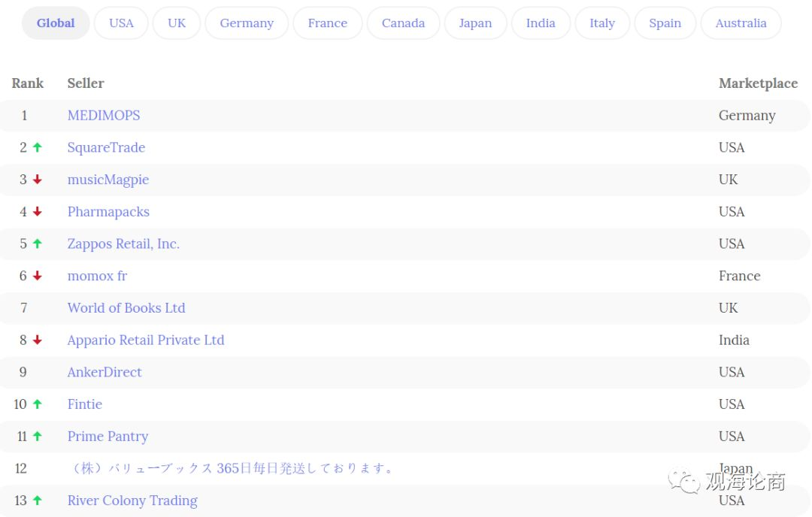Click the Rank column header
Screen dimensions: 812x517
coord(28,83)
